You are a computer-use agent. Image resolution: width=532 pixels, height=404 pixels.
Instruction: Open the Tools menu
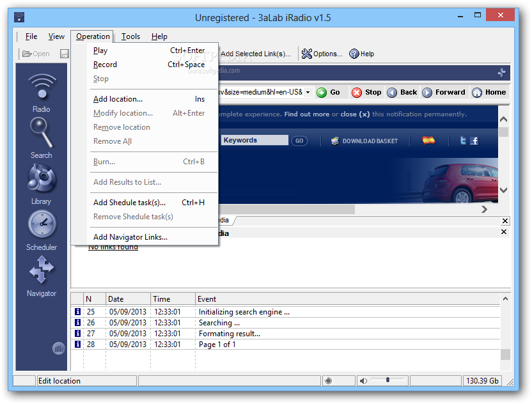tap(130, 36)
